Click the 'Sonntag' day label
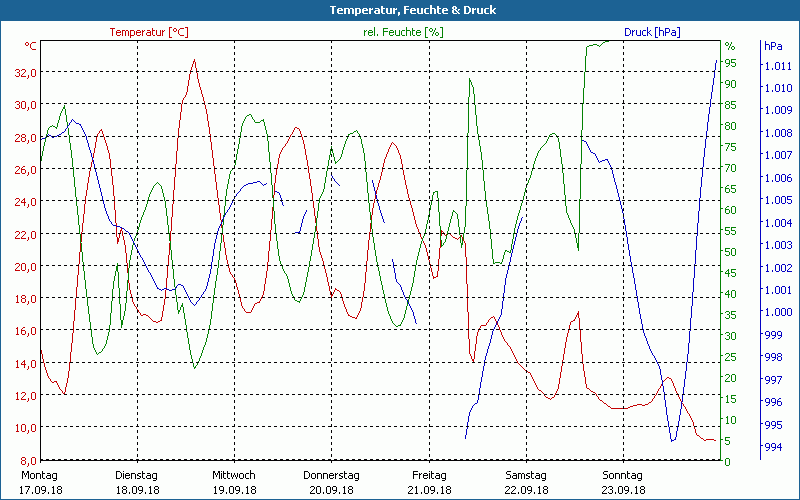 coord(622,475)
